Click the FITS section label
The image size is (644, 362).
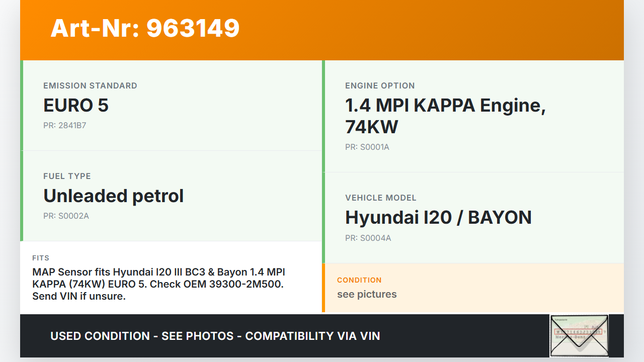click(x=41, y=258)
